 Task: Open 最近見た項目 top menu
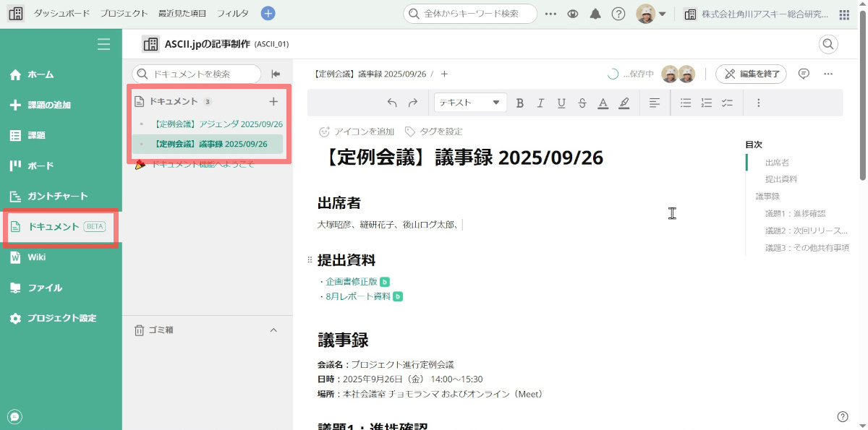[182, 14]
